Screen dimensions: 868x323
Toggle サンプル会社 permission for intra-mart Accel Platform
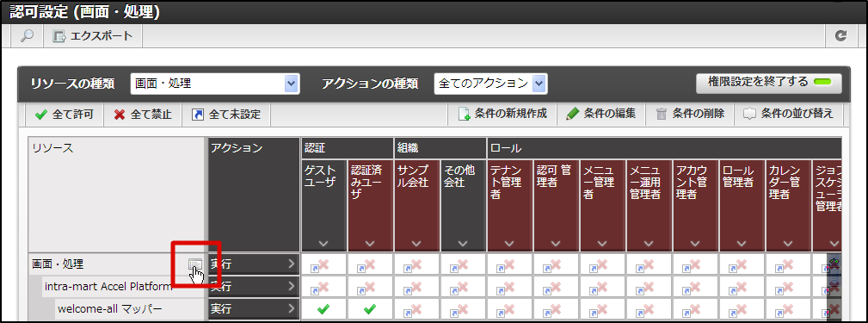[x=417, y=287]
